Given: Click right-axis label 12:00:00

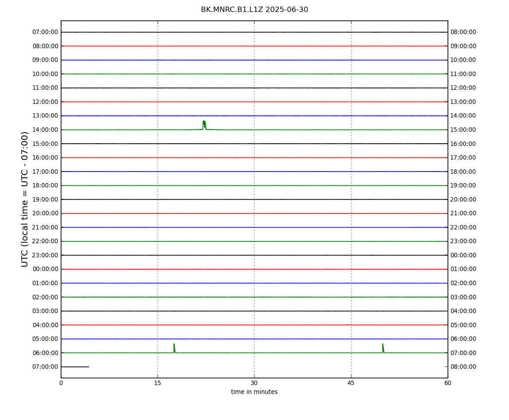Looking at the screenshot, I should 463,88.
